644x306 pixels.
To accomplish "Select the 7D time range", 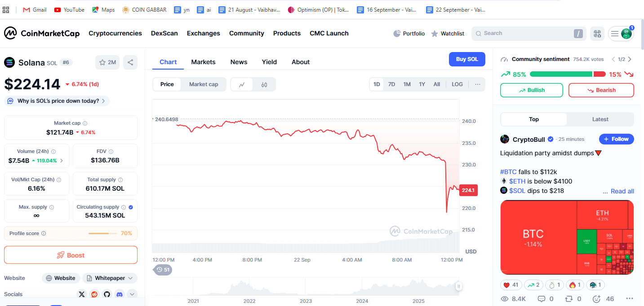I will pos(391,84).
